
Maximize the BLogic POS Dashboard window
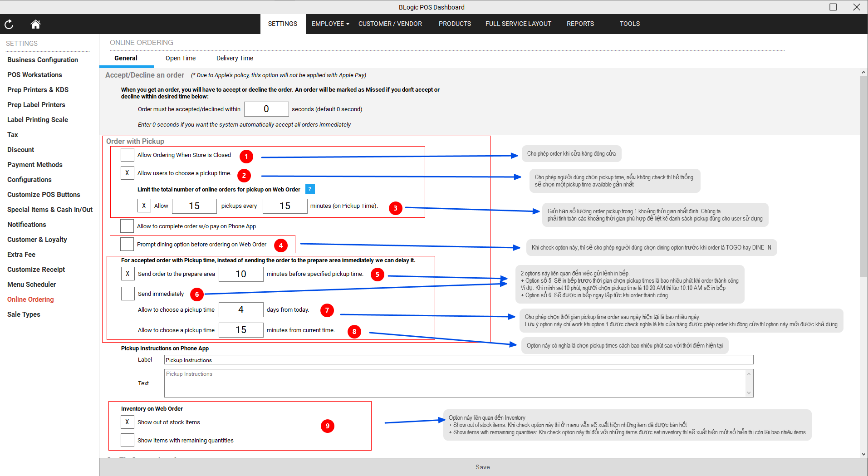(833, 7)
